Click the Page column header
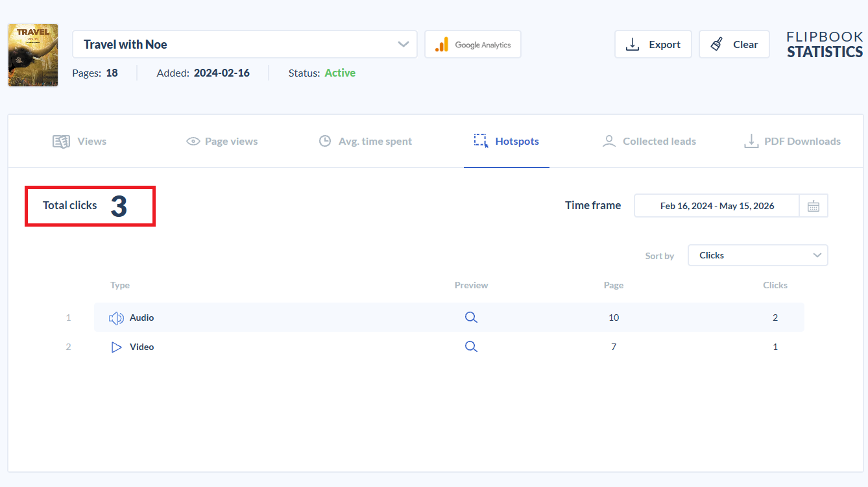Image resolution: width=868 pixels, height=487 pixels. coord(614,285)
